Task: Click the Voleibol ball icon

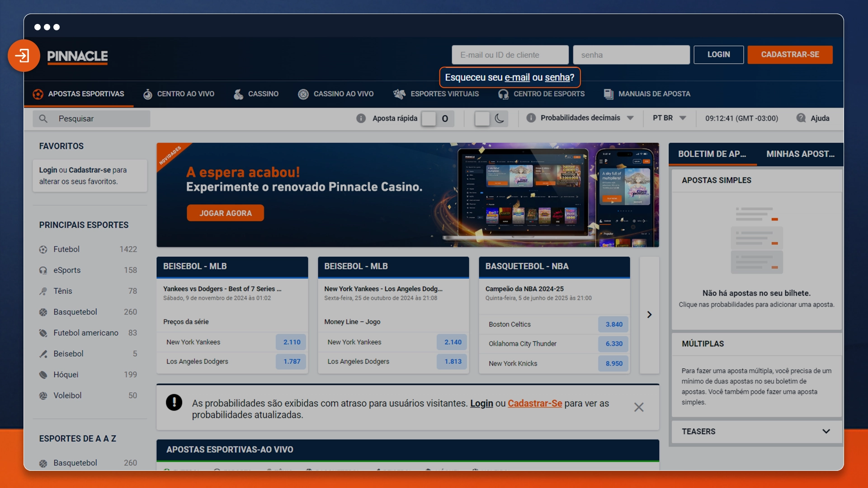Action: [x=43, y=395]
